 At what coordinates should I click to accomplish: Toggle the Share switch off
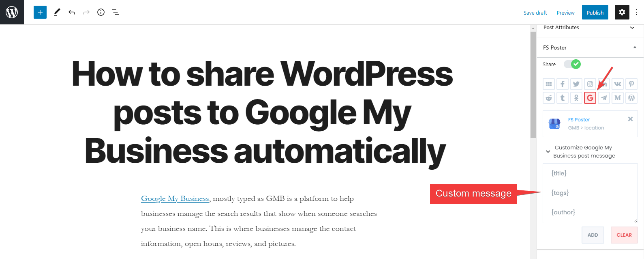pyautogui.click(x=572, y=64)
